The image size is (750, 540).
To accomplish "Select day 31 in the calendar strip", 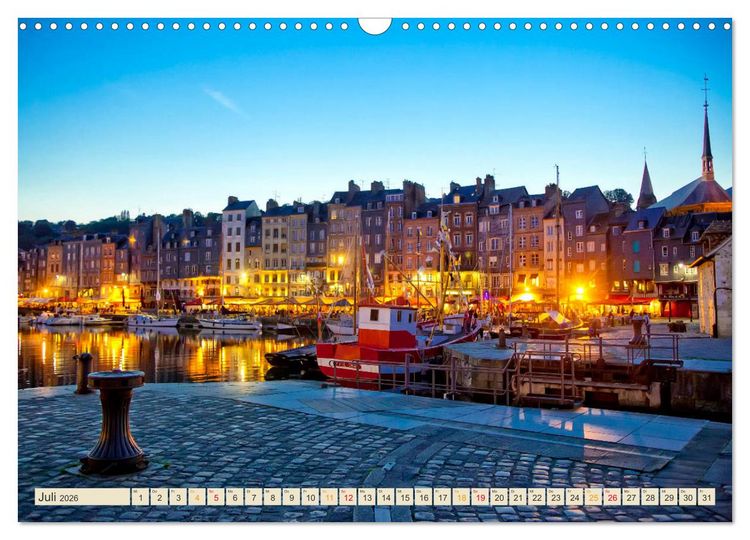I will coord(706,496).
